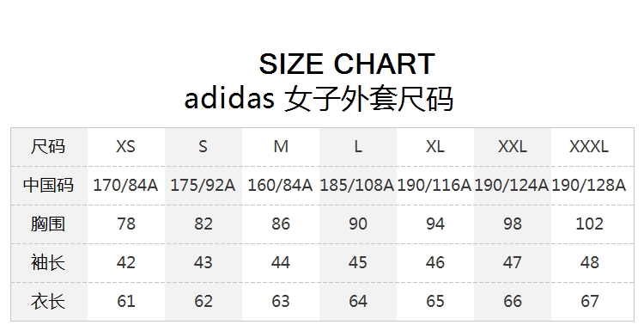Select the 尺码 row label
The height and width of the screenshot is (331, 644).
click(48, 146)
